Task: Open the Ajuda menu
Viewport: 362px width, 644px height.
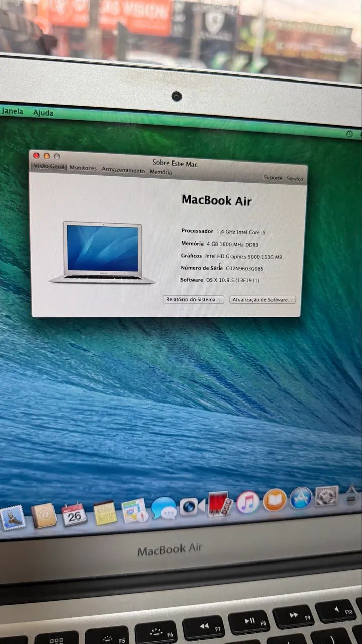Action: tap(43, 113)
